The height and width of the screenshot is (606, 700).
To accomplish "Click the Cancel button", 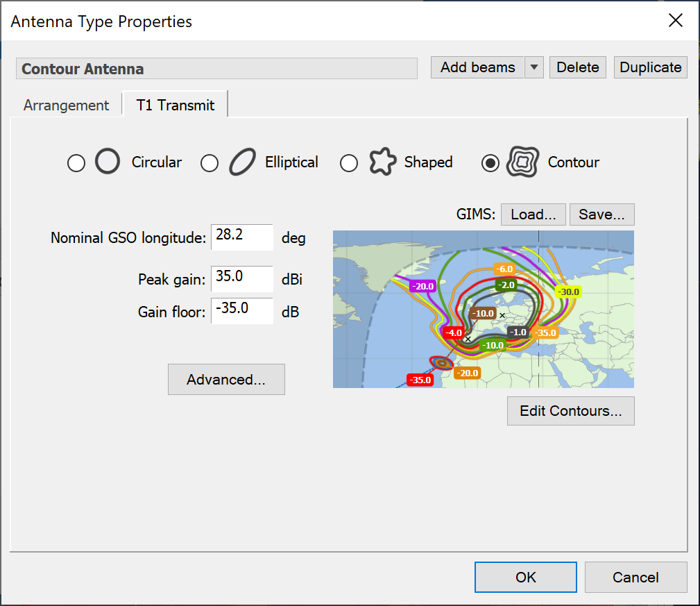I will click(x=635, y=578).
